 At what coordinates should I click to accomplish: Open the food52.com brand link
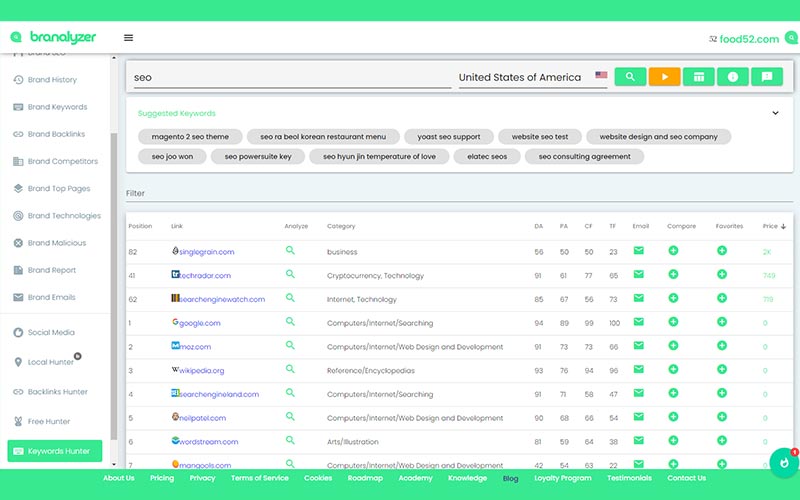pos(749,39)
